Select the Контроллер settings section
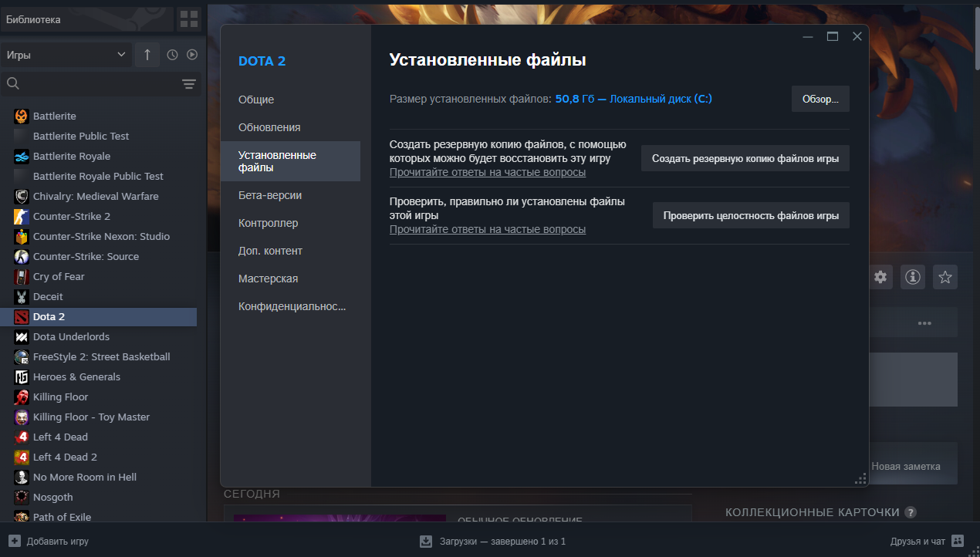The width and height of the screenshot is (980, 557). pyautogui.click(x=269, y=223)
